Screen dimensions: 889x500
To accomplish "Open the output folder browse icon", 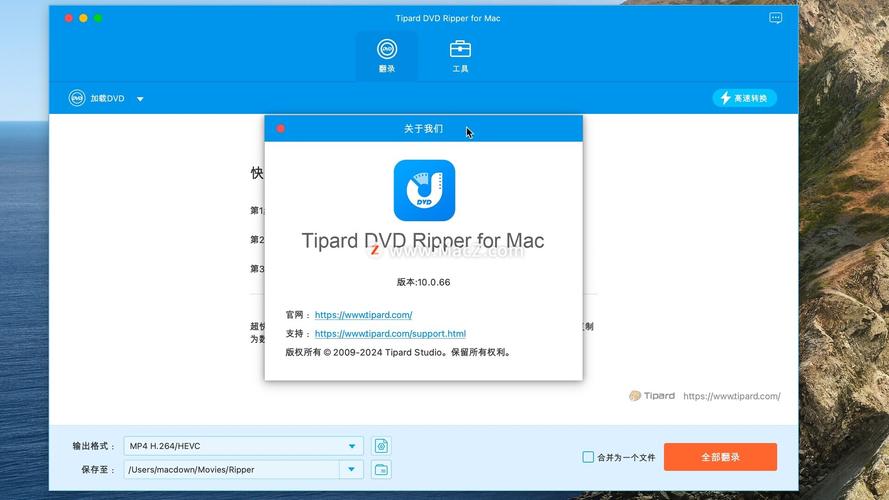I will point(382,469).
